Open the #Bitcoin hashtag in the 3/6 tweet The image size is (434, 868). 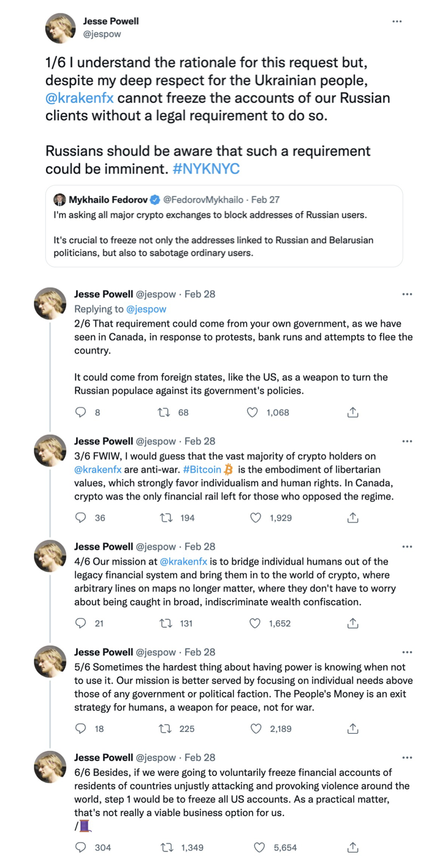(x=202, y=470)
